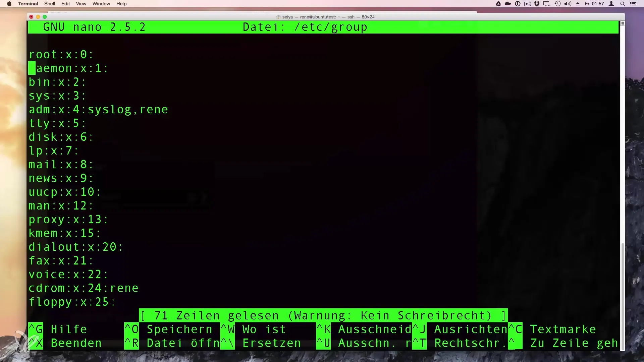Viewport: 644px width, 362px height.
Task: Click the ^O Speichern shortcut
Action: [168, 329]
